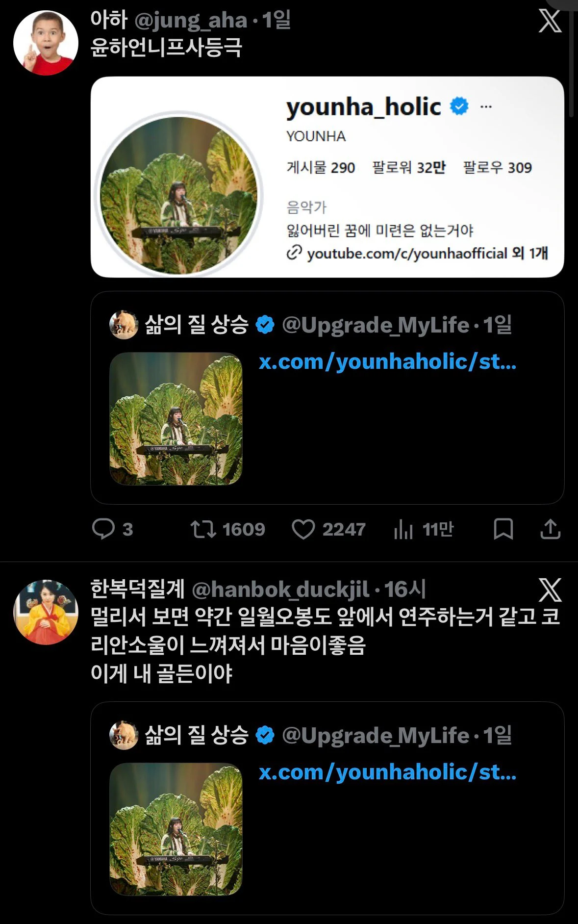Bookmark the jung_aha tweet
Viewport: 578px width, 924px height.
click(503, 529)
